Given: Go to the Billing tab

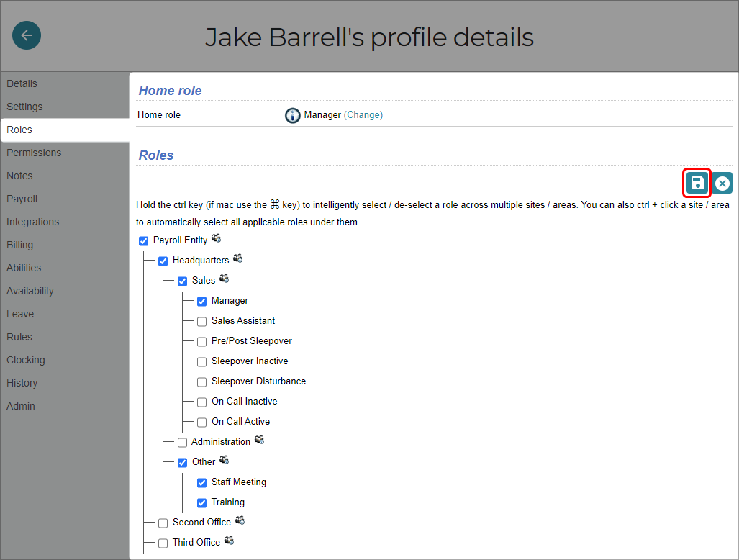Looking at the screenshot, I should pyautogui.click(x=65, y=245).
